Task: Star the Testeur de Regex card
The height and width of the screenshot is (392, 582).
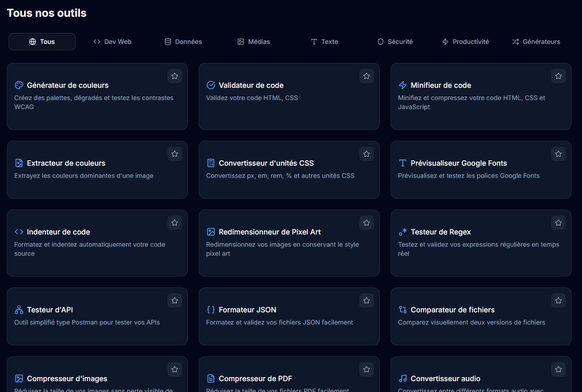Action: point(558,223)
